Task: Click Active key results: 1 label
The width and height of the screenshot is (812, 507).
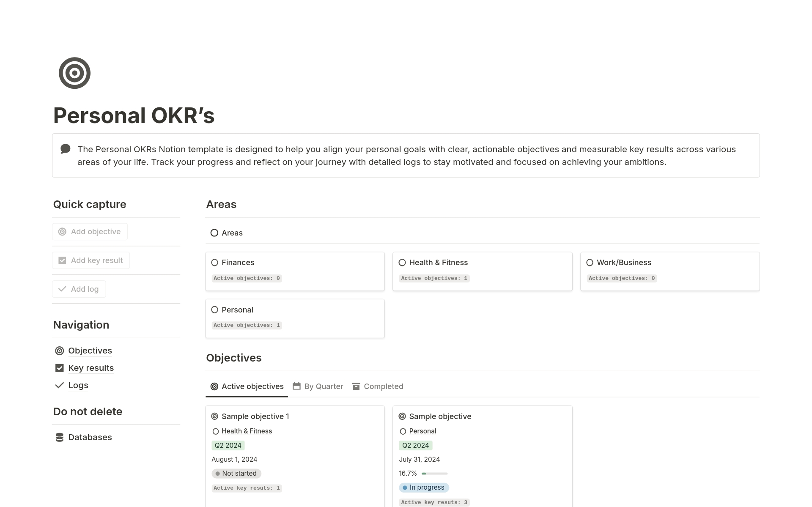Action: click(247, 488)
